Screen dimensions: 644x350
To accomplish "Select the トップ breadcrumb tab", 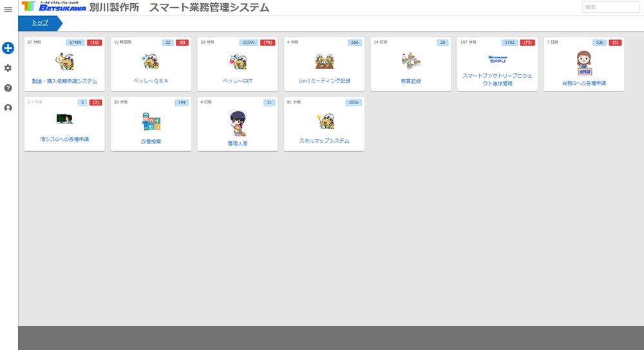I will [40, 23].
